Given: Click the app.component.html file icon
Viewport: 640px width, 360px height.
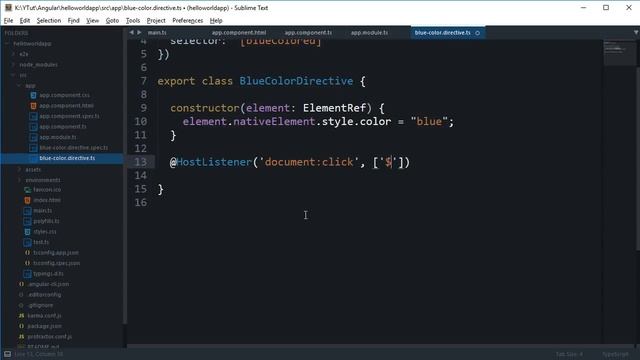Looking at the screenshot, I should [33, 106].
